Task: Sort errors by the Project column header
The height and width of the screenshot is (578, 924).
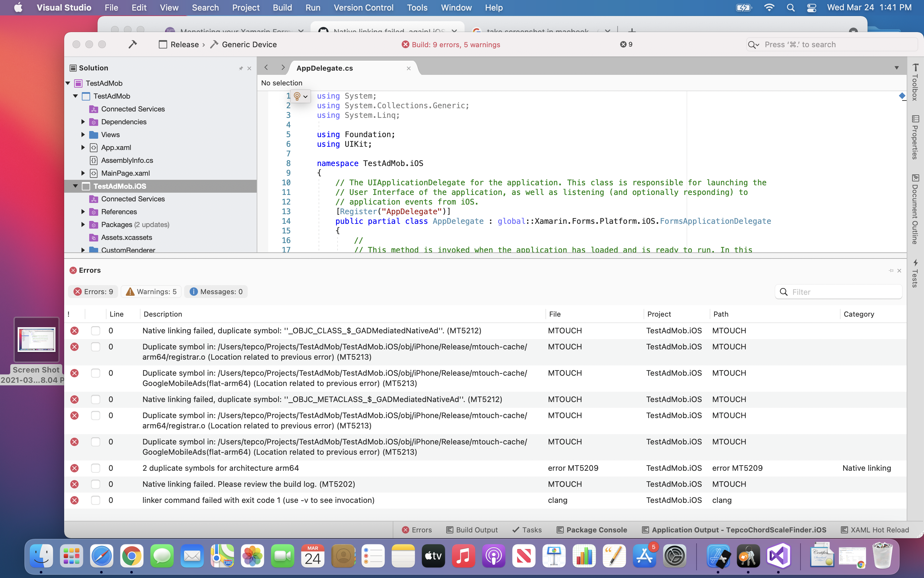Action: pos(677,314)
